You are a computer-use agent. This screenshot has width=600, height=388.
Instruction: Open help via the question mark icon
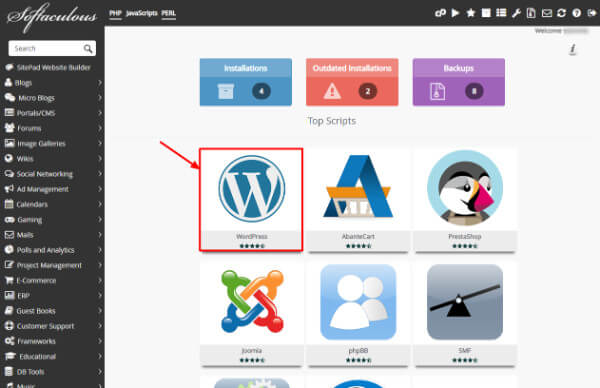pos(577,13)
